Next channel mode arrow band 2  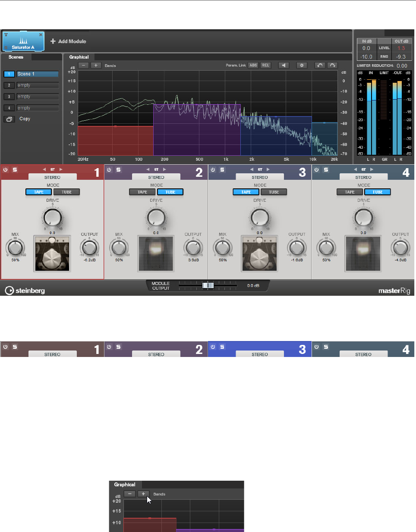(x=164, y=169)
